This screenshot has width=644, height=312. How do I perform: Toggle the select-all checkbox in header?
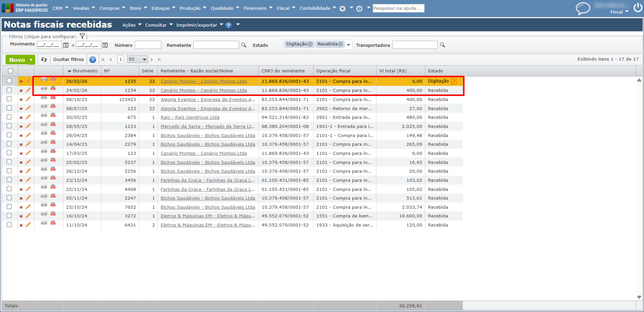coord(10,71)
